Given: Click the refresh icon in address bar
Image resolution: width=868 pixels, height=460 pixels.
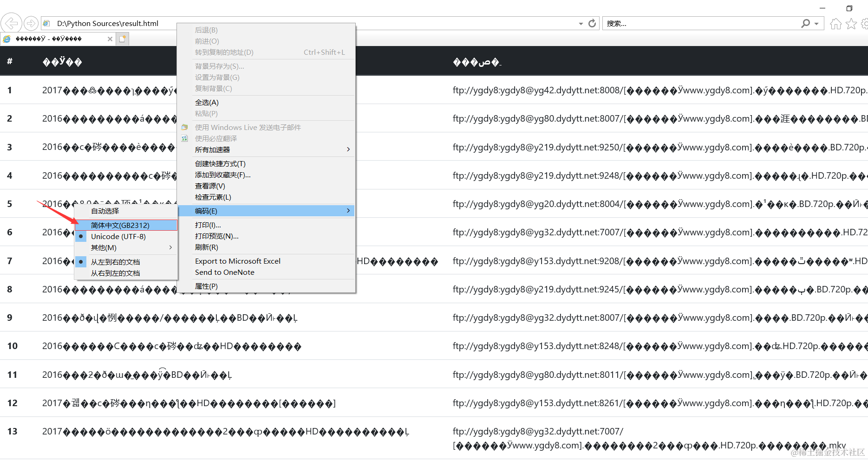Looking at the screenshot, I should click(x=592, y=23).
